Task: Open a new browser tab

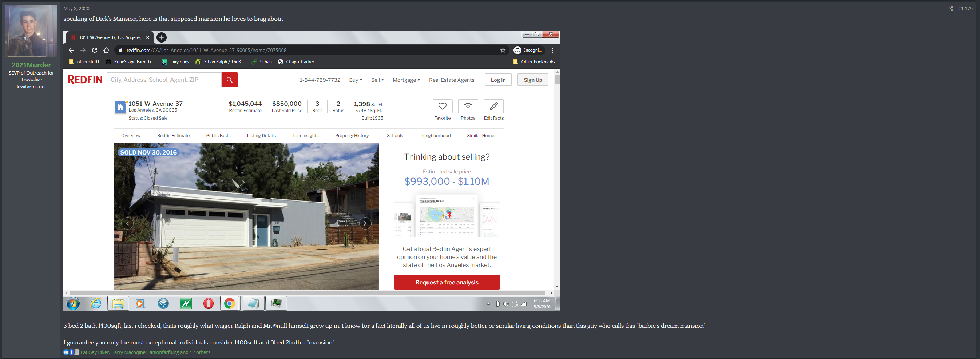Action: point(161,37)
